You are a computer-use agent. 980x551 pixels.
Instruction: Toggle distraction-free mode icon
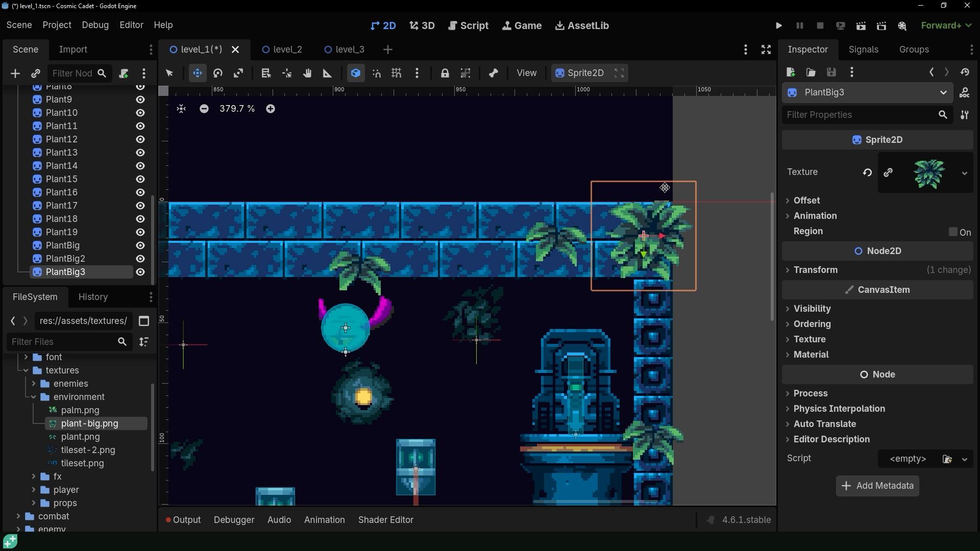pos(766,49)
